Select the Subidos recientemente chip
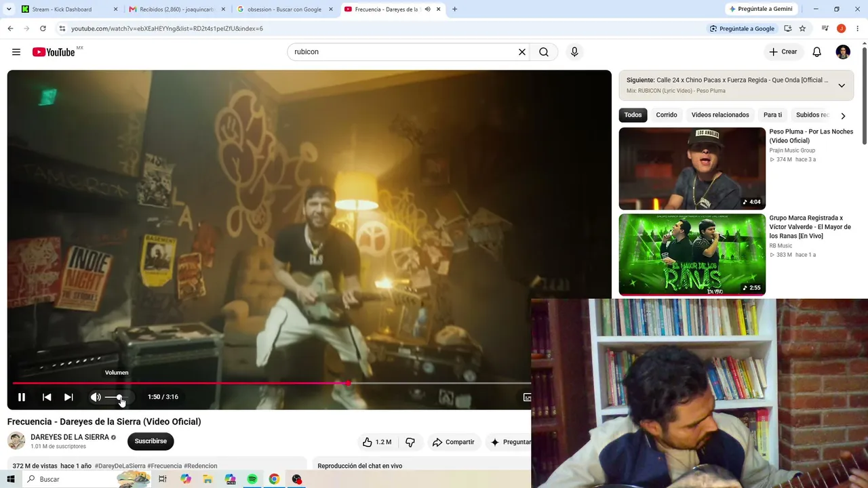 coord(812,115)
